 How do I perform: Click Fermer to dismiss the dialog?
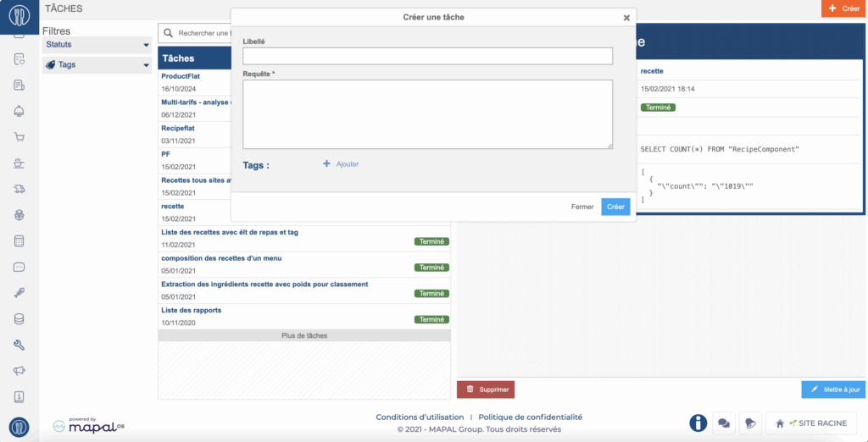click(x=582, y=207)
